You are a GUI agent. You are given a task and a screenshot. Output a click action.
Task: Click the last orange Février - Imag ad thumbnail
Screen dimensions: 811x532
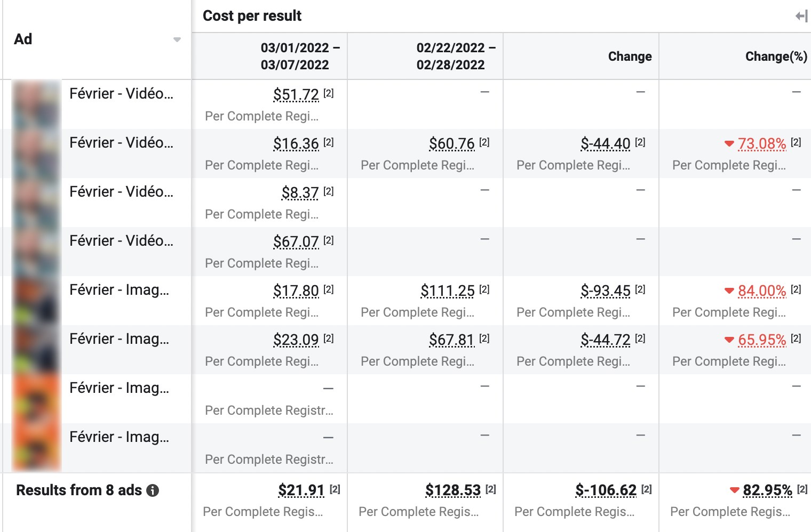(x=36, y=447)
